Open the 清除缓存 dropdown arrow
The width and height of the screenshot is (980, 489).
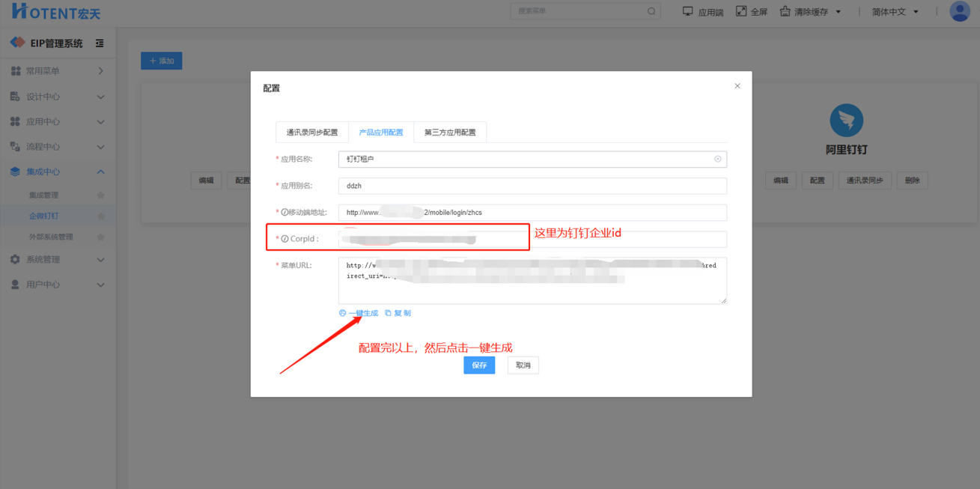point(839,12)
